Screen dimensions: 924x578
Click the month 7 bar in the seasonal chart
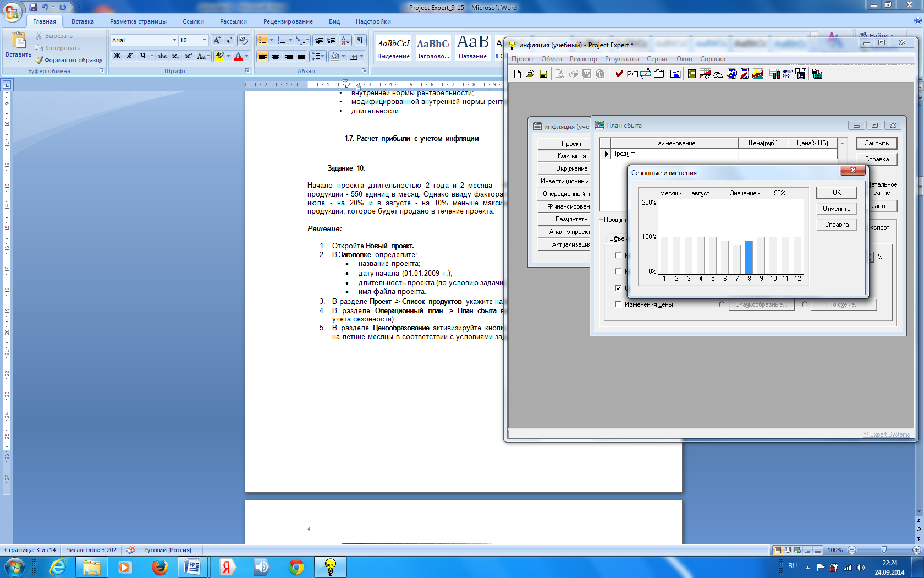tap(737, 259)
